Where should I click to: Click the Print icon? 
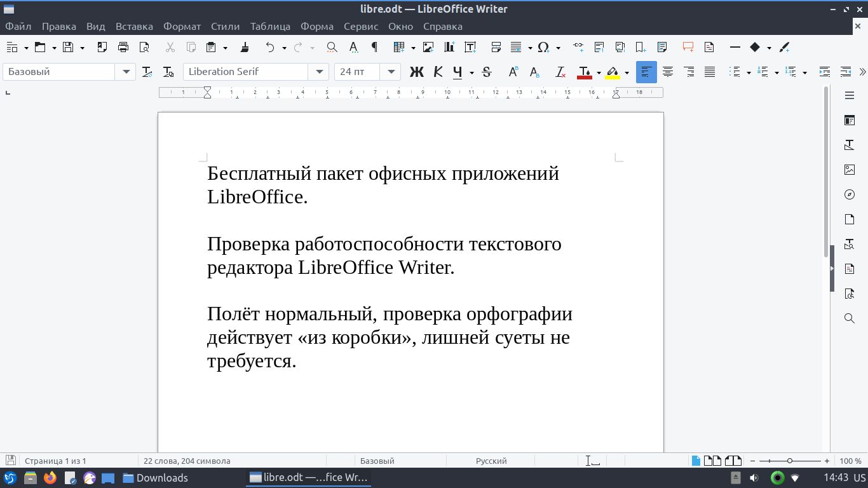pyautogui.click(x=123, y=47)
